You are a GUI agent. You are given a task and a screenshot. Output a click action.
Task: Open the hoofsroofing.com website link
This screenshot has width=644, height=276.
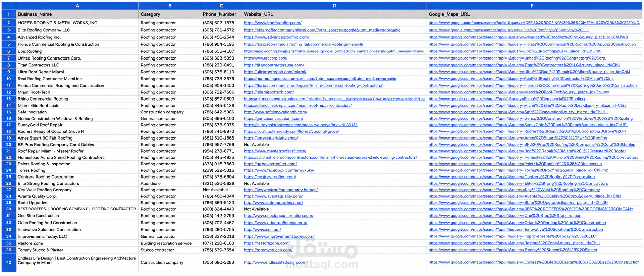pos(273,23)
